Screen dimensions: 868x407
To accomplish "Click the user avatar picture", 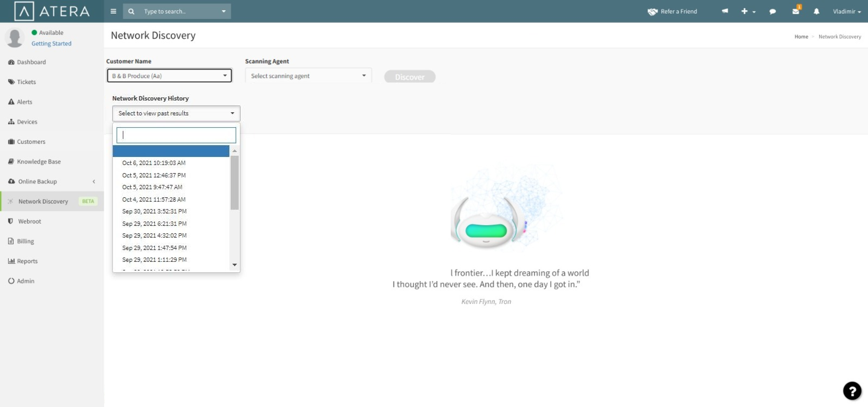I will (x=15, y=38).
